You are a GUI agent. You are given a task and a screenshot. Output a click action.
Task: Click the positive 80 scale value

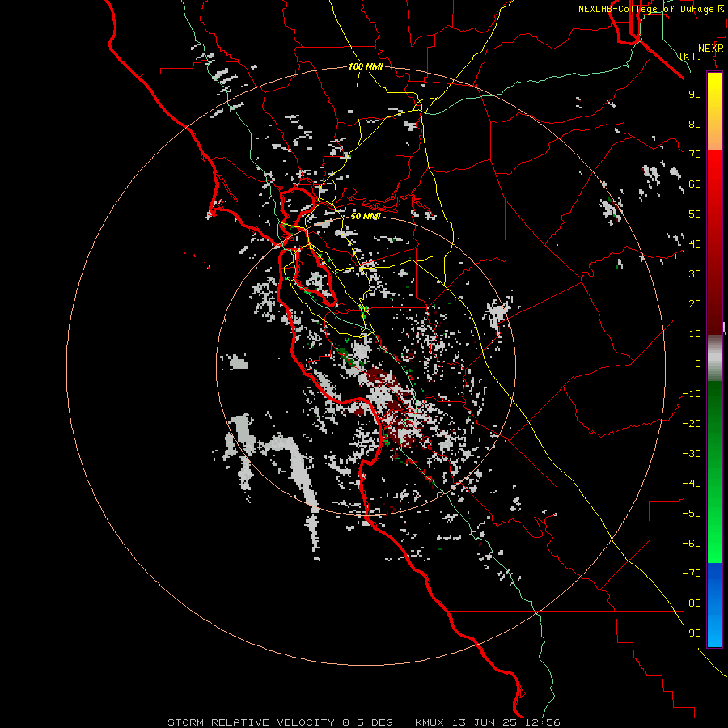(x=695, y=124)
